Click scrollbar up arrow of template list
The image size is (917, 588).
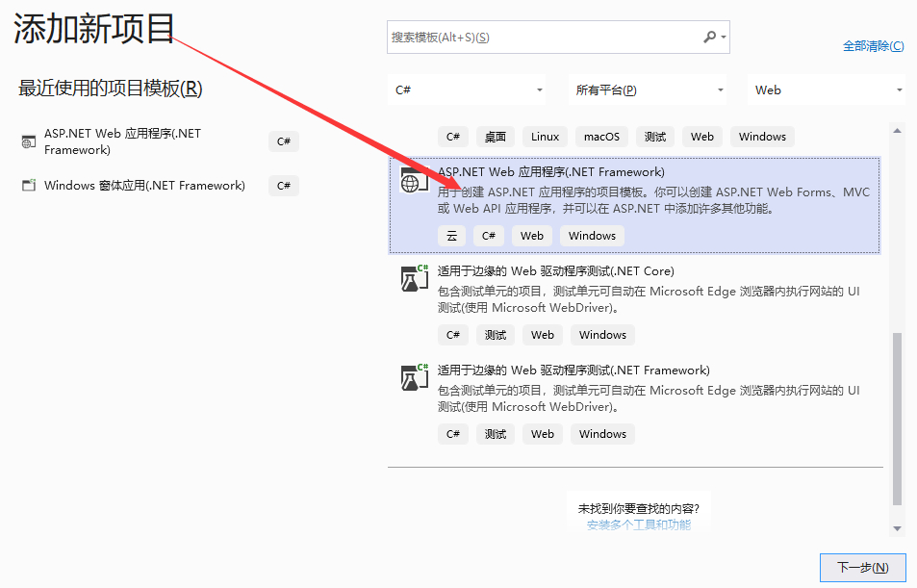pyautogui.click(x=897, y=131)
